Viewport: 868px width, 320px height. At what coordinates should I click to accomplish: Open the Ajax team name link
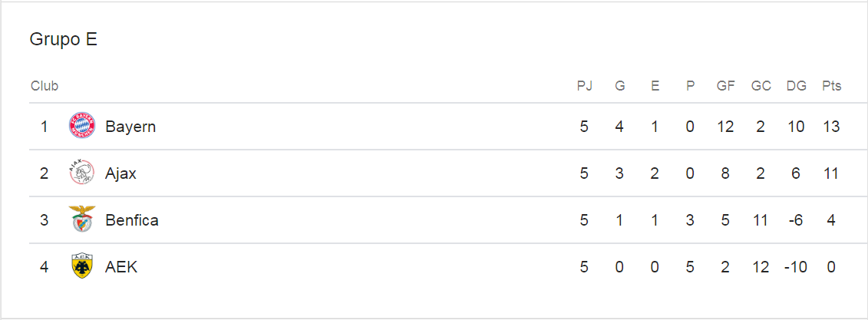click(x=120, y=174)
